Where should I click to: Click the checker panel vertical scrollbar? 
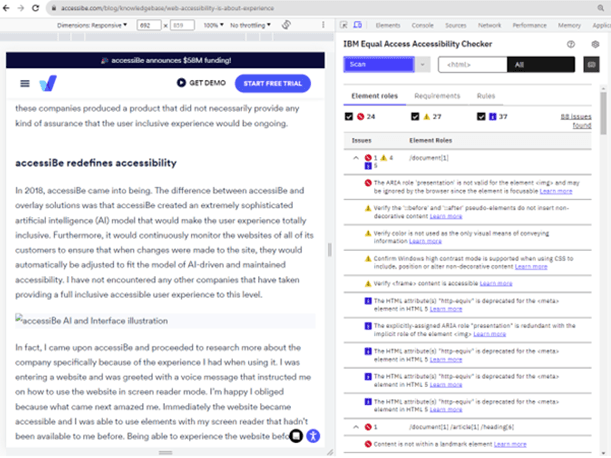pos(603,250)
